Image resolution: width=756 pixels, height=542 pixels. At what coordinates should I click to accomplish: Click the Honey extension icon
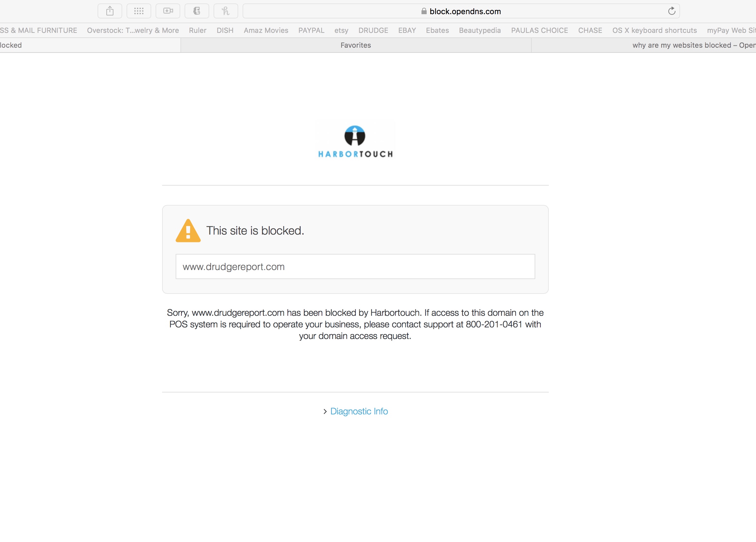pyautogui.click(x=226, y=11)
